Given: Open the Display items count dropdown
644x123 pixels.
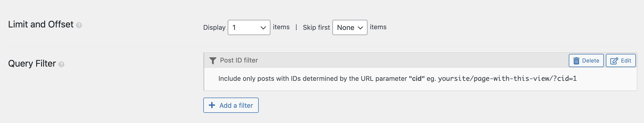Looking at the screenshot, I should coord(249,27).
